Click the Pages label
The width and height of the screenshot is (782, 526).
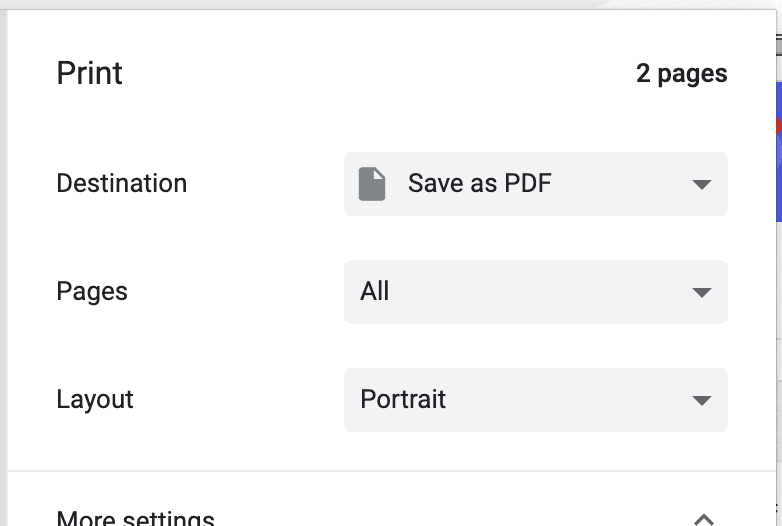point(92,292)
